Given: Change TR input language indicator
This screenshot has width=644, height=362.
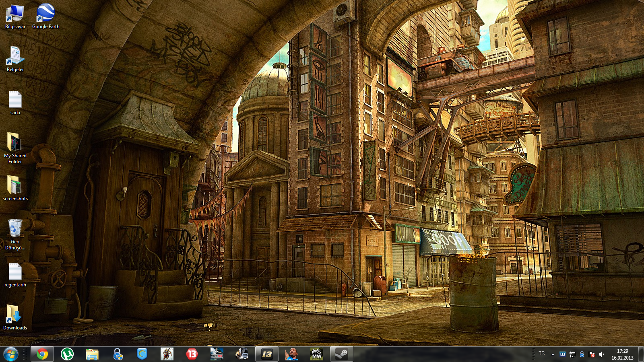Looking at the screenshot, I should (542, 353).
